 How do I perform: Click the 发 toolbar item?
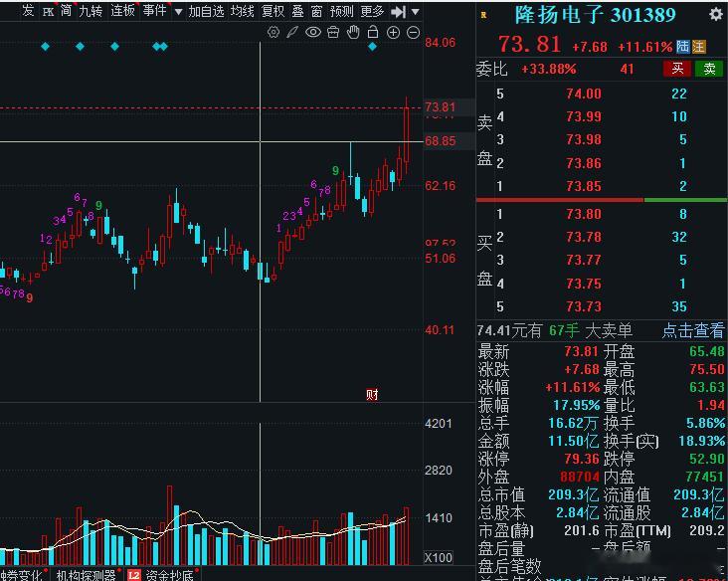click(x=28, y=10)
